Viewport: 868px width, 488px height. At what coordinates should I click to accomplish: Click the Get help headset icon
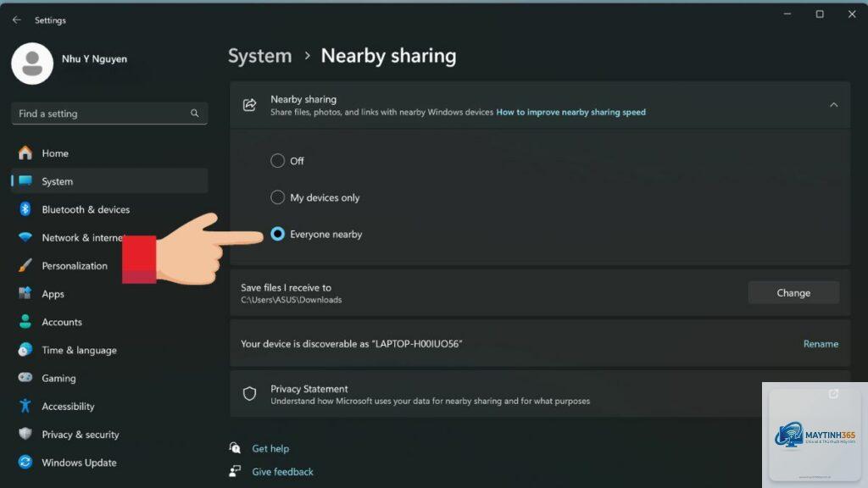tap(236, 448)
